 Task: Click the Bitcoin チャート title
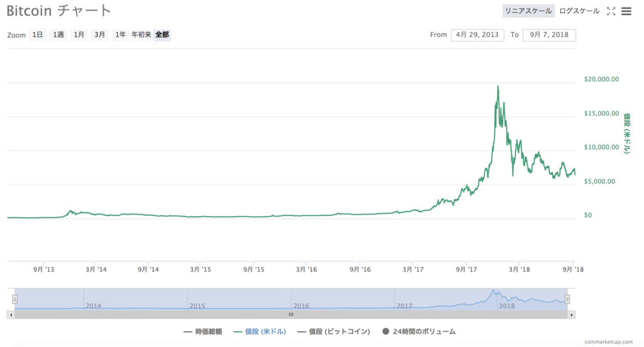(x=58, y=11)
